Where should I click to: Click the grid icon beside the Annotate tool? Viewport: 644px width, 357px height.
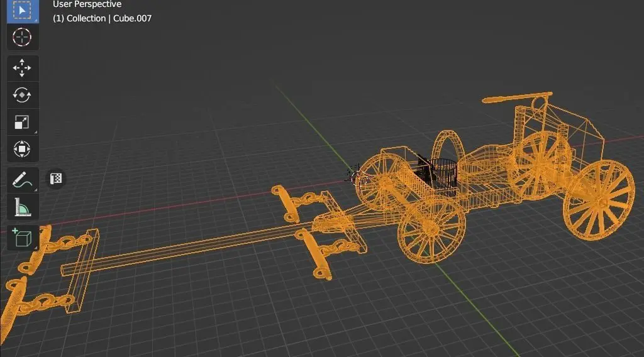point(56,179)
